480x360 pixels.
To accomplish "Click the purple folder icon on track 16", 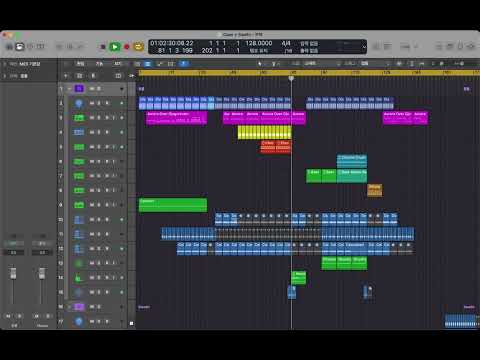I will click(79, 307).
